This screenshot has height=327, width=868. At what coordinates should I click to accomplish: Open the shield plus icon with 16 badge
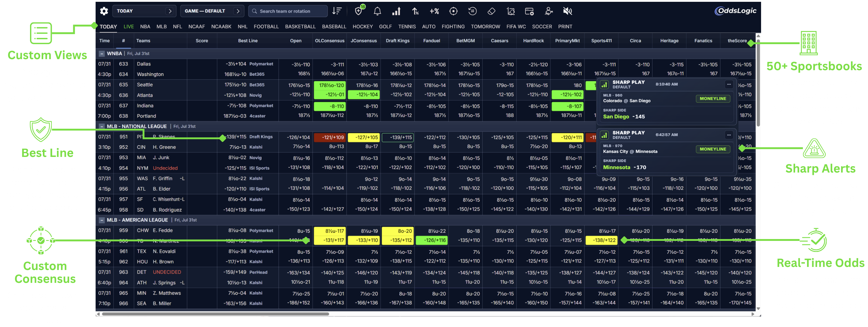click(359, 10)
